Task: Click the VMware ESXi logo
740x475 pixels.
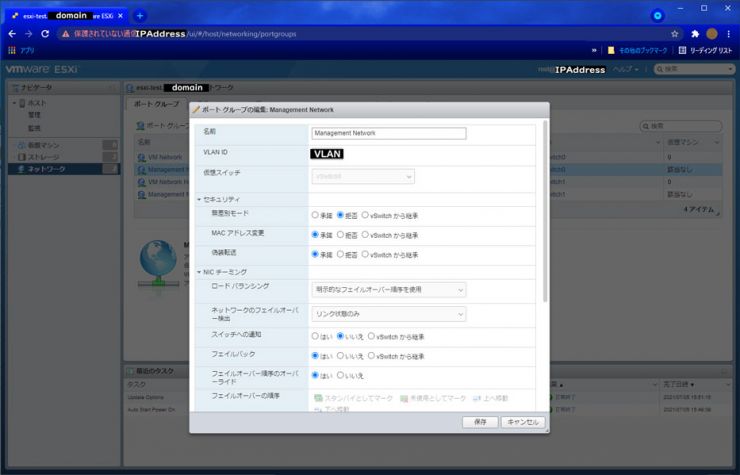Action: pos(42,69)
